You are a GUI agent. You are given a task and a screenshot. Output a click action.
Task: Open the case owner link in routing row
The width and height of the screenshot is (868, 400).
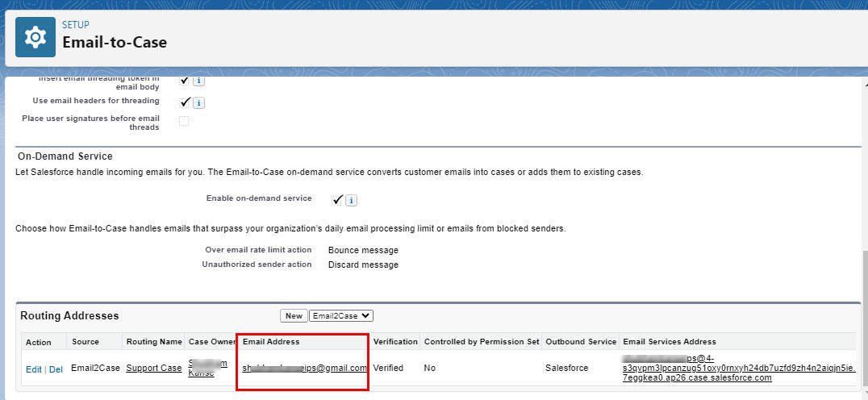pos(207,368)
